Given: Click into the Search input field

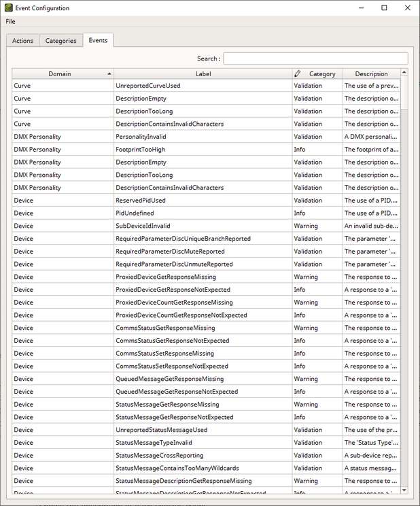Looking at the screenshot, I should 315,58.
